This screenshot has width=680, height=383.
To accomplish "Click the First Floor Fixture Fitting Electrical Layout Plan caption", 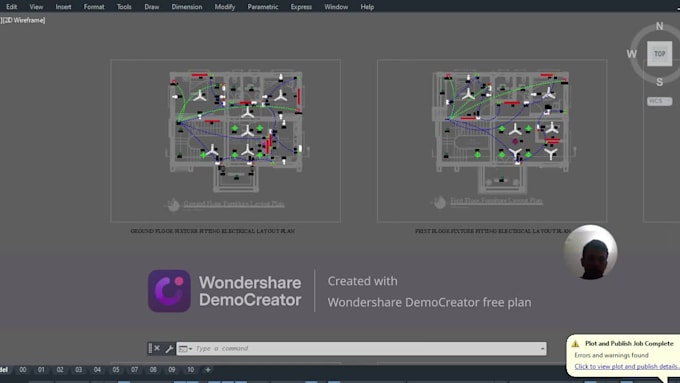I will coord(493,231).
